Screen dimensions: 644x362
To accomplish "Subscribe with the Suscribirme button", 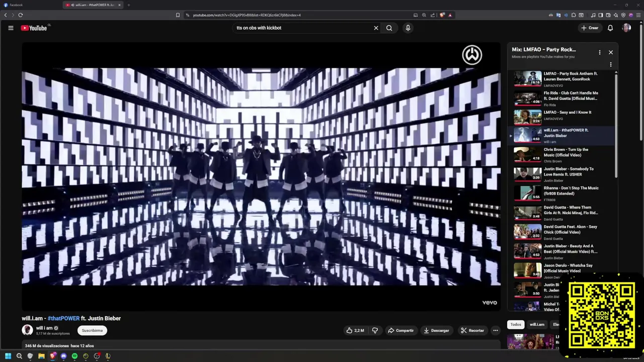I will 92,330.
